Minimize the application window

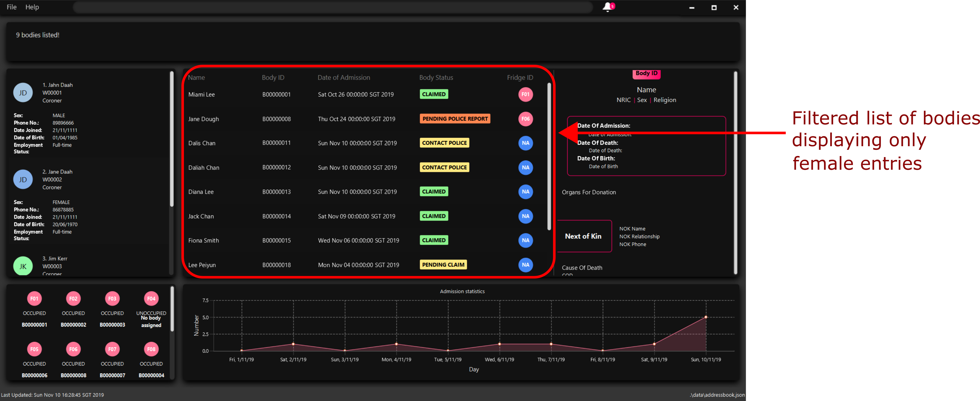tap(692, 8)
